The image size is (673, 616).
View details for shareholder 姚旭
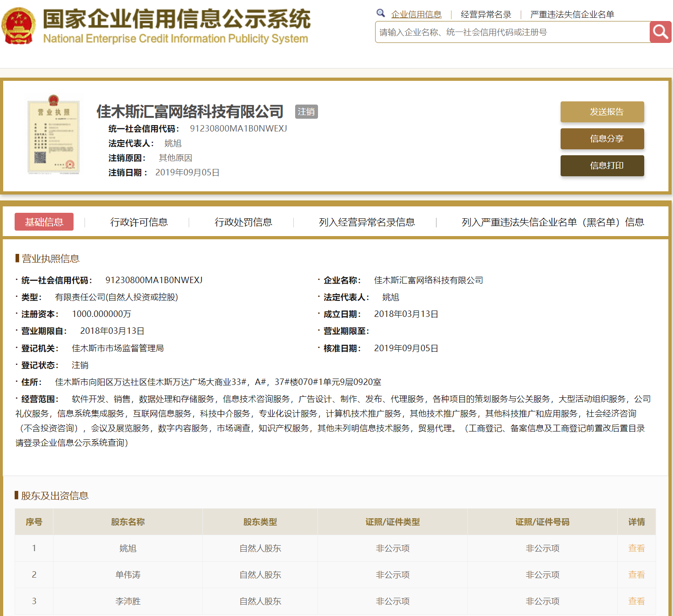coord(636,548)
